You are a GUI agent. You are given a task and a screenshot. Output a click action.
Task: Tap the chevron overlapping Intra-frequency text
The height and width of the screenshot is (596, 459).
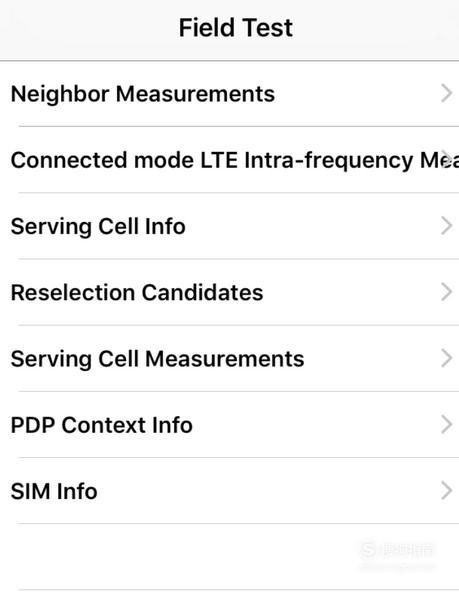point(447,159)
